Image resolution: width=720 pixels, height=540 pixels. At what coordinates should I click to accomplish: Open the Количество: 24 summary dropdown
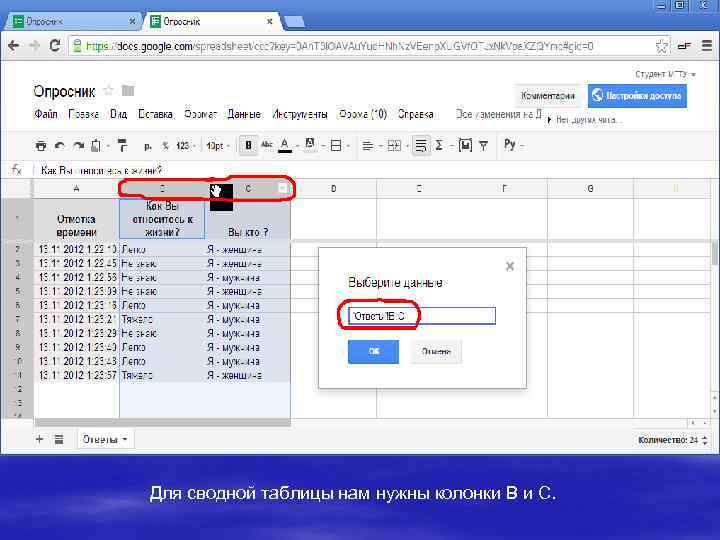coord(672,440)
